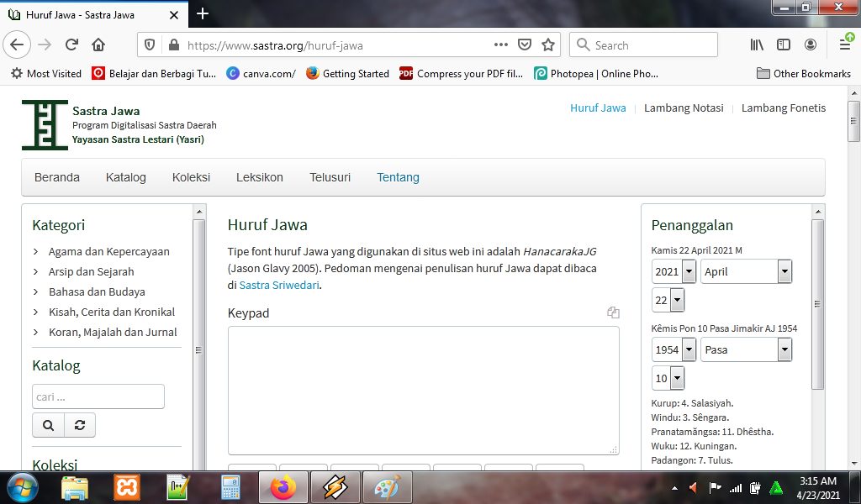The image size is (861, 504).
Task: Close the Huruf Jawa tab
Action: pos(174,15)
